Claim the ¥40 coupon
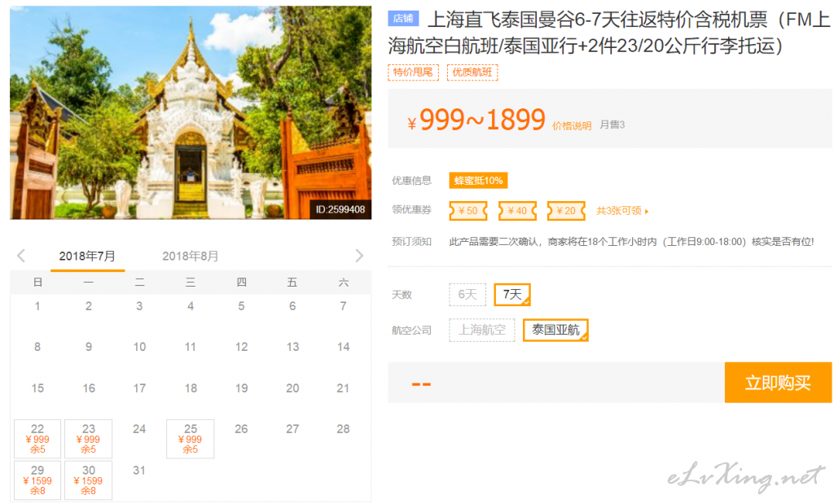Image resolution: width=834 pixels, height=504 pixels. pyautogui.click(x=517, y=211)
